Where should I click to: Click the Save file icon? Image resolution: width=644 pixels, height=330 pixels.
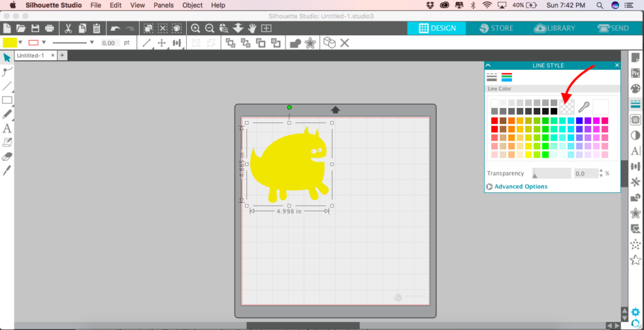(35, 28)
